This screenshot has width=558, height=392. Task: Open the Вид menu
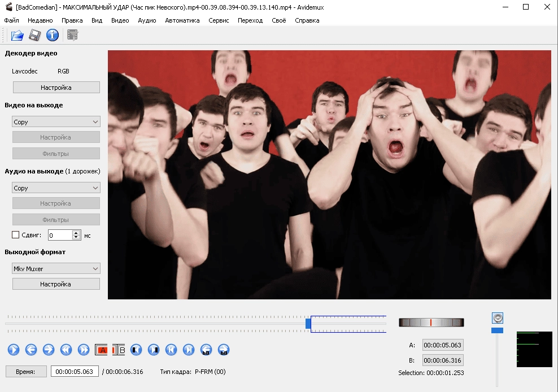point(97,20)
